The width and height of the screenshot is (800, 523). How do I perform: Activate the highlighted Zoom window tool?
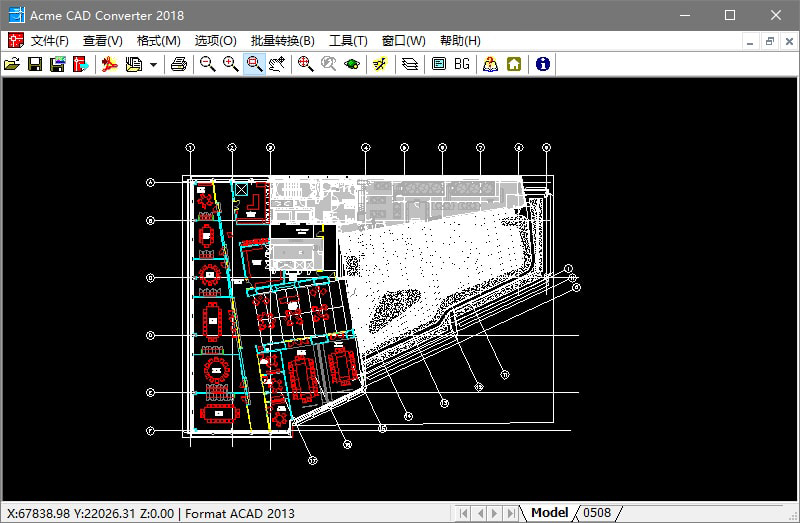(254, 64)
